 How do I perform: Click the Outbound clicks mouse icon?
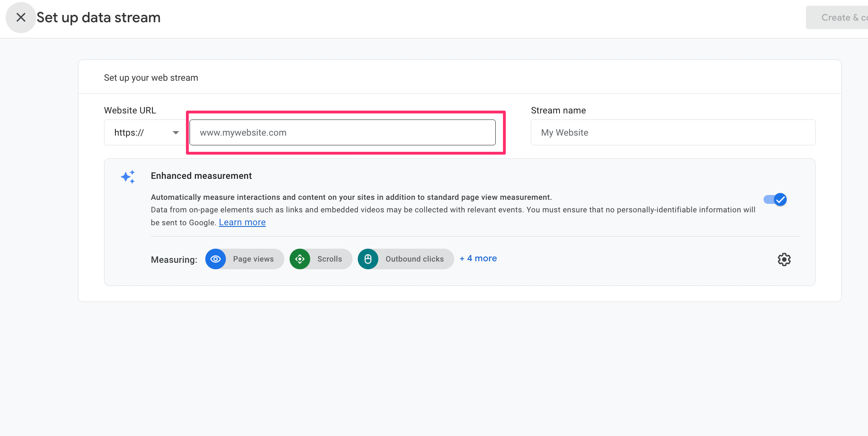click(x=368, y=259)
